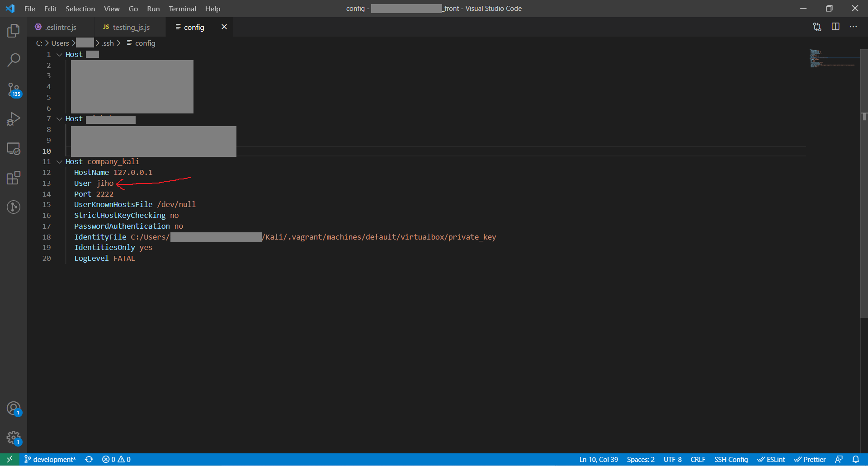Open the Extensions view
Image resolution: width=868 pixels, height=466 pixels.
14,178
